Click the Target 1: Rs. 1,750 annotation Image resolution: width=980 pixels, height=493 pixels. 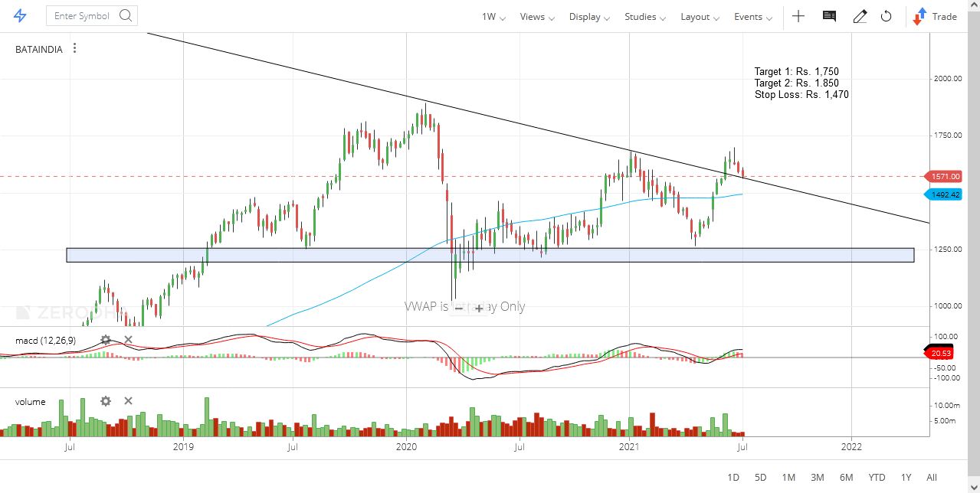pos(797,72)
